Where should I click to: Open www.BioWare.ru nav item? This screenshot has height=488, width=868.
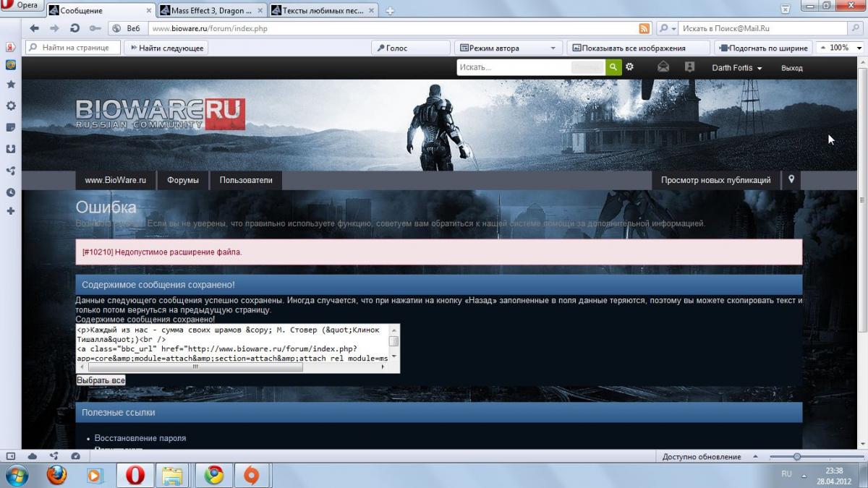coord(116,180)
